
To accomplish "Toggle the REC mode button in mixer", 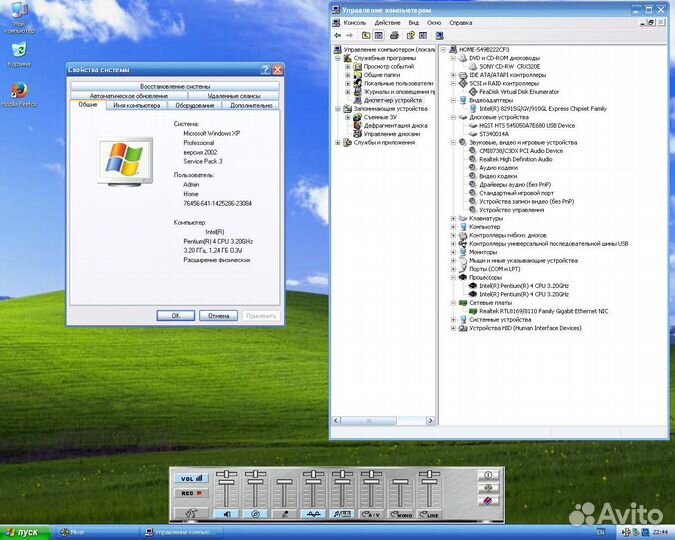I will point(190,493).
